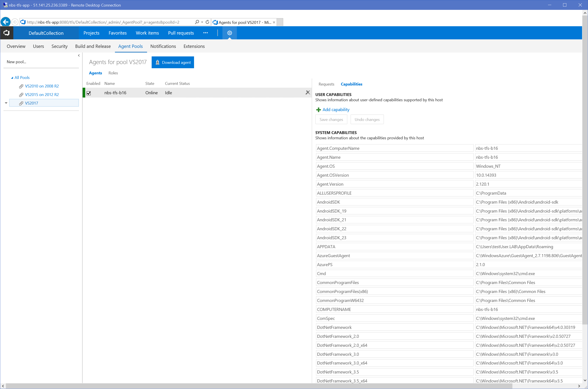Collapse the left sidebar with the arrow
Image resolution: width=588 pixels, height=389 pixels.
[x=79, y=55]
